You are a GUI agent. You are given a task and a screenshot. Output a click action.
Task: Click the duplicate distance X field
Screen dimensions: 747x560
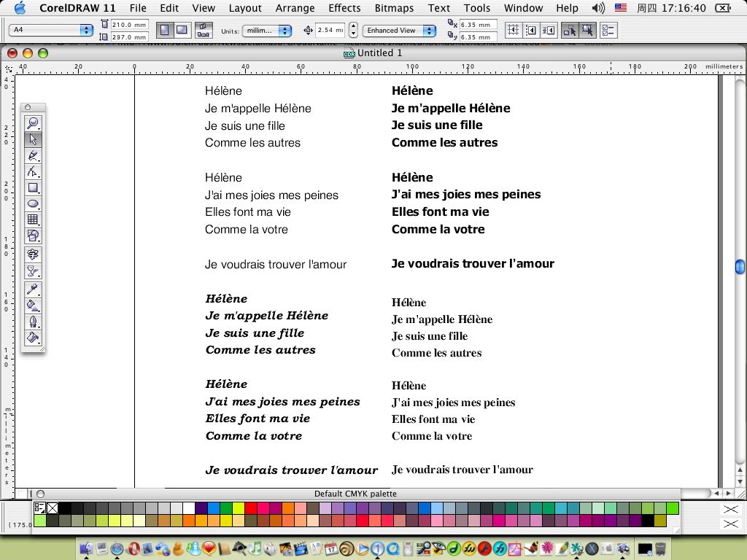pyautogui.click(x=478, y=24)
